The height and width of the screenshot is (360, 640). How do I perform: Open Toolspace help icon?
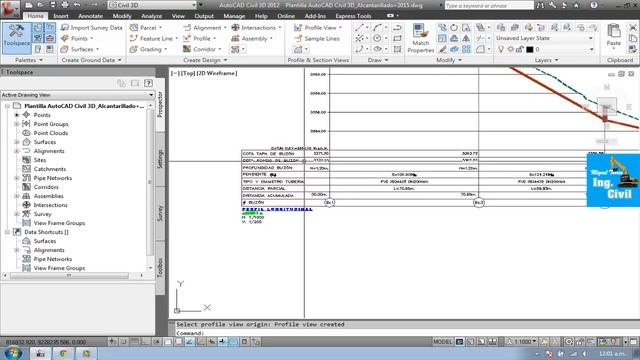[149, 83]
